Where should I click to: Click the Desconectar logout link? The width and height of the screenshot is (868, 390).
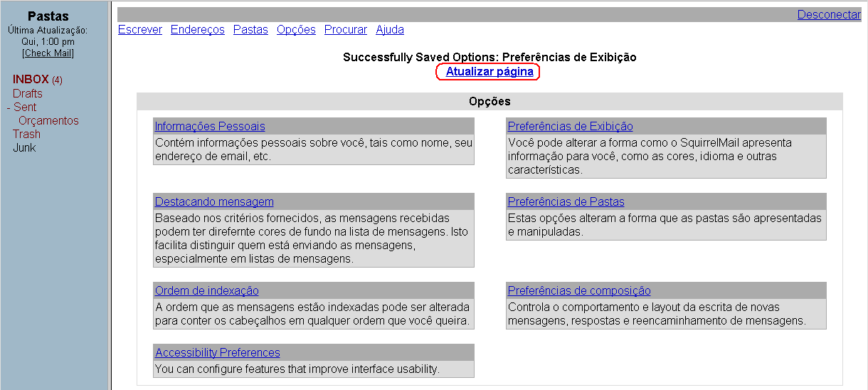click(x=828, y=15)
